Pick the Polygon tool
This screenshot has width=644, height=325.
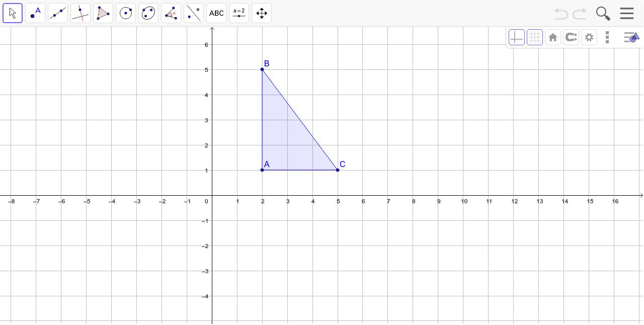[103, 13]
